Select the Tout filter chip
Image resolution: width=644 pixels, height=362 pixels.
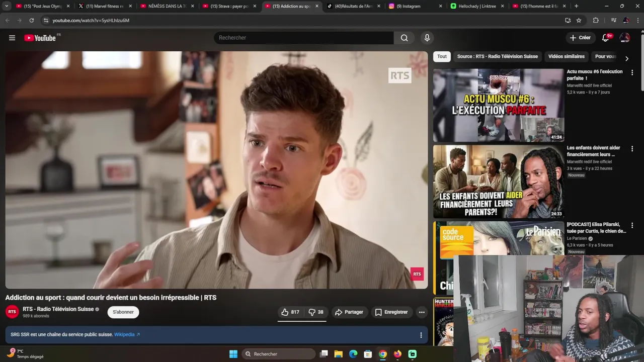tap(442, 56)
